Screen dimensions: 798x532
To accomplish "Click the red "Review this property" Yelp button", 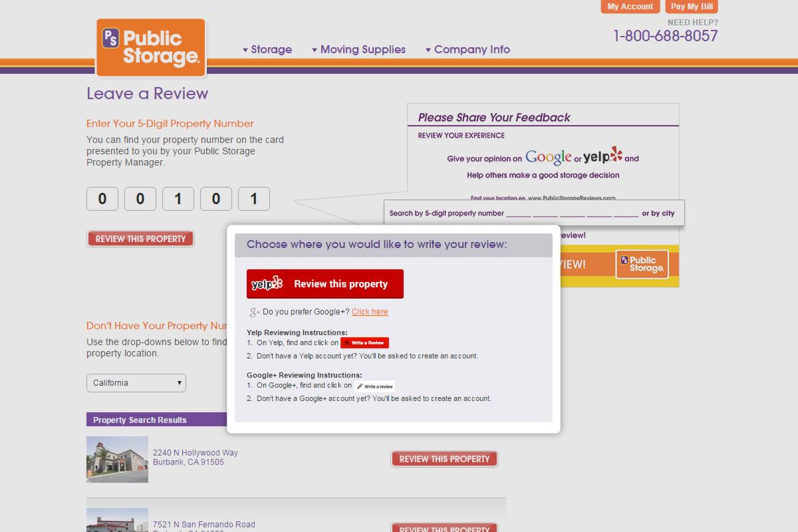I will (x=325, y=283).
